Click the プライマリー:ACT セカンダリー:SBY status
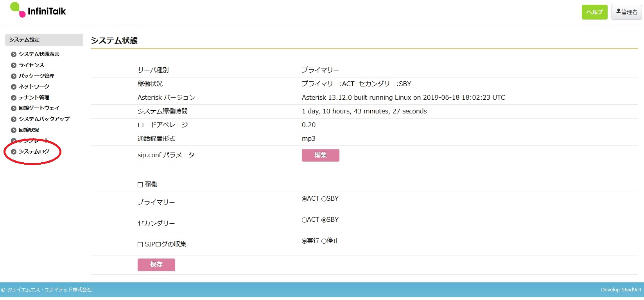The image size is (644, 300). (357, 84)
